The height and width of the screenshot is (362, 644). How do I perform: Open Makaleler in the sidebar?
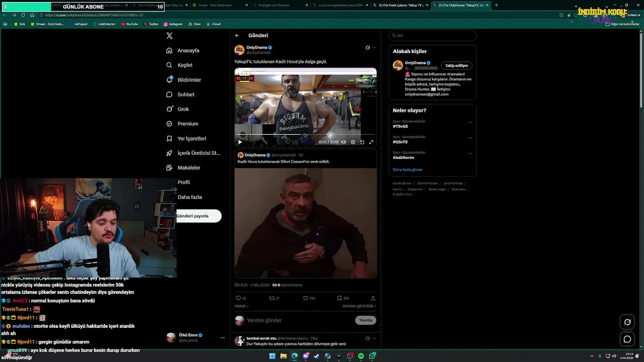point(183,167)
